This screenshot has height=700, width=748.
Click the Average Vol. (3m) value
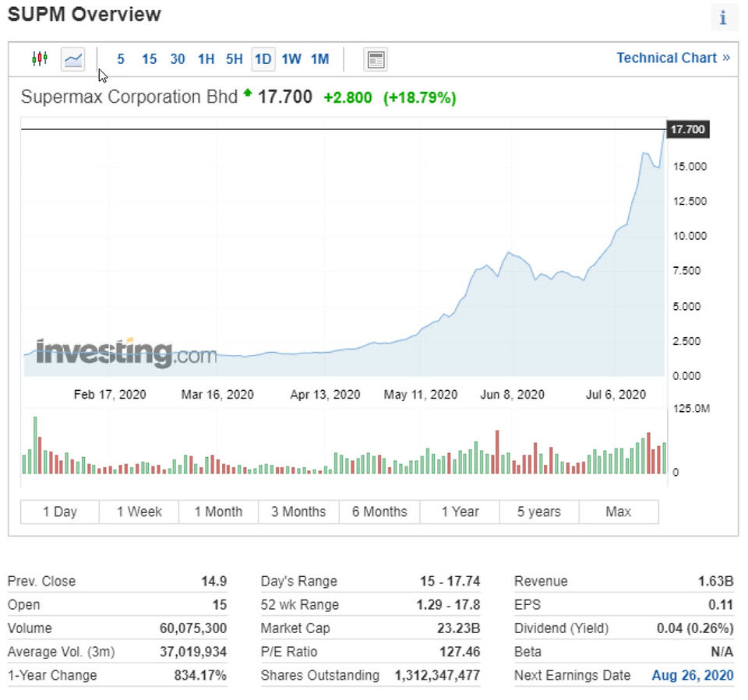click(x=193, y=652)
